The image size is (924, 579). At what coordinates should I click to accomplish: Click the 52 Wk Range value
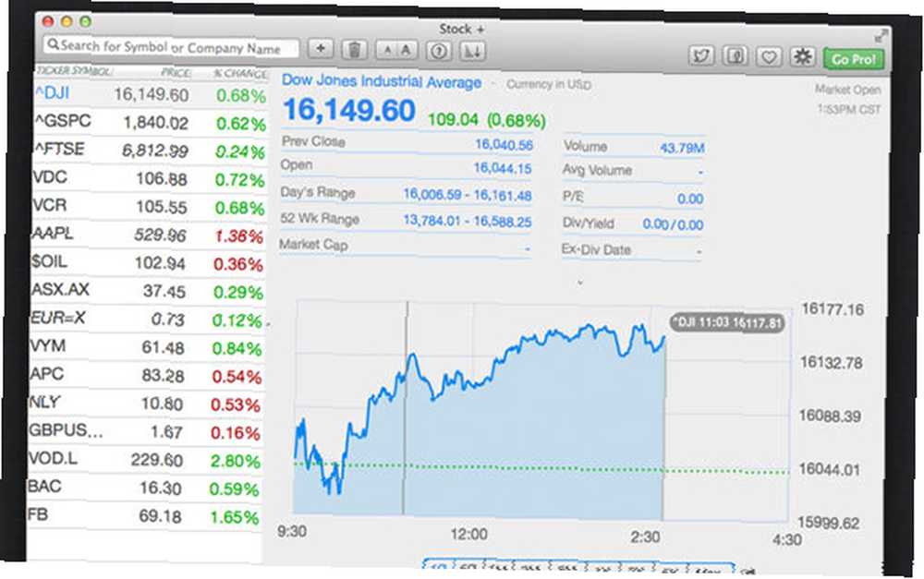pos(468,221)
